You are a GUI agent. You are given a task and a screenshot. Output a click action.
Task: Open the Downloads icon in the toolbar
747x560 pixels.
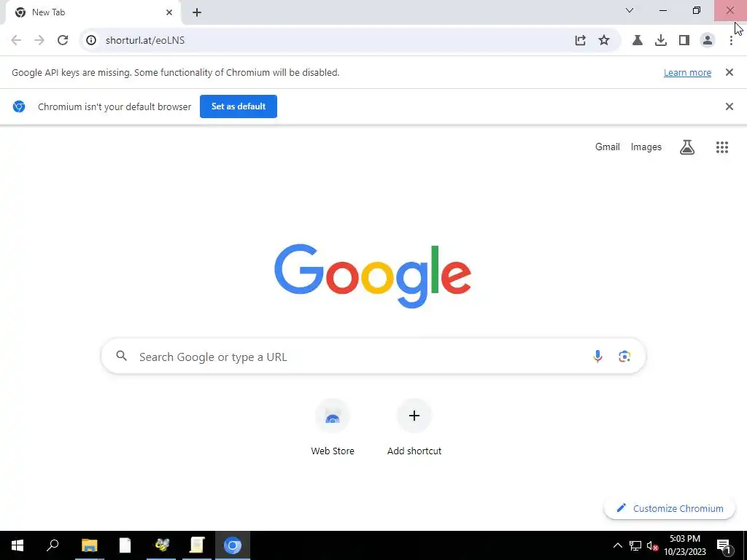[661, 41]
